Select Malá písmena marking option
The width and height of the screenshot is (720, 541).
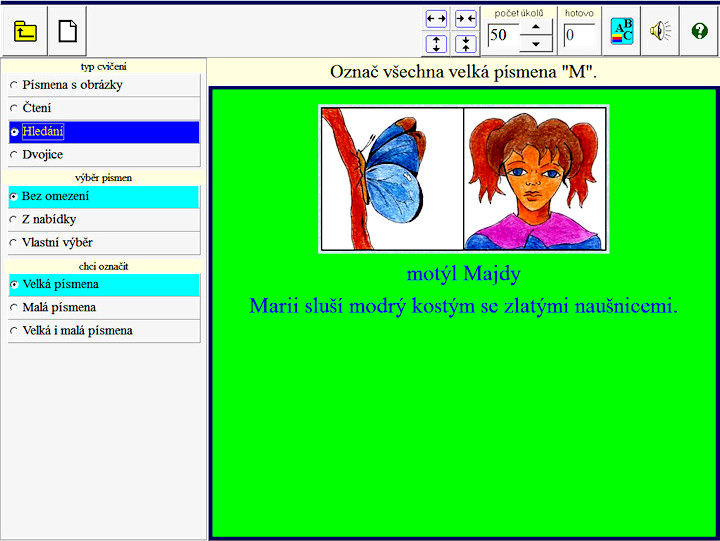(x=104, y=308)
